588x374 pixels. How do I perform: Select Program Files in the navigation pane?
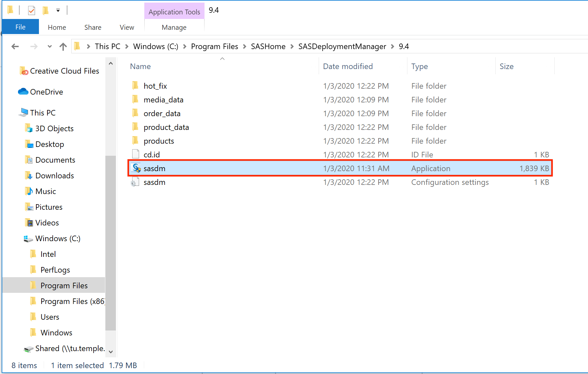[x=54, y=285]
